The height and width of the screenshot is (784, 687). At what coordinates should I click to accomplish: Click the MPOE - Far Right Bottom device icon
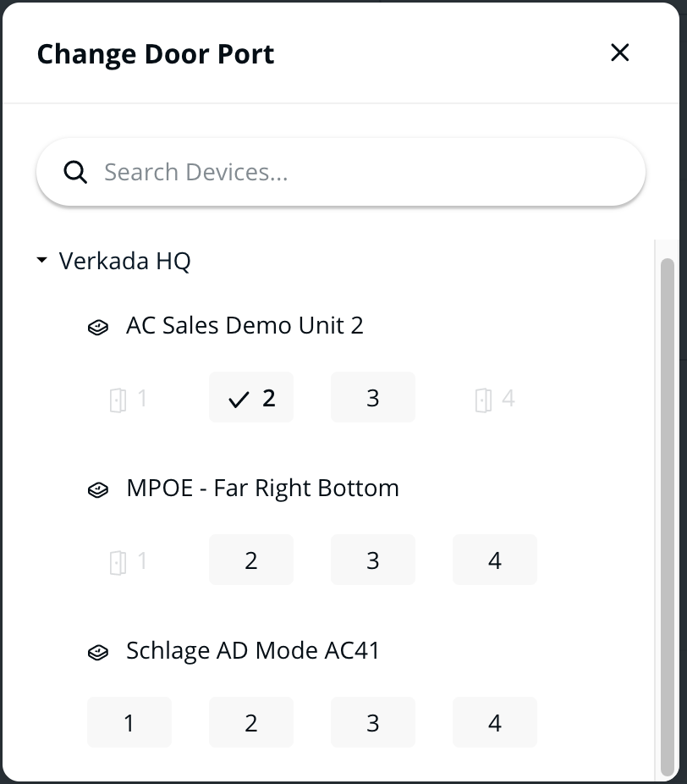(98, 489)
